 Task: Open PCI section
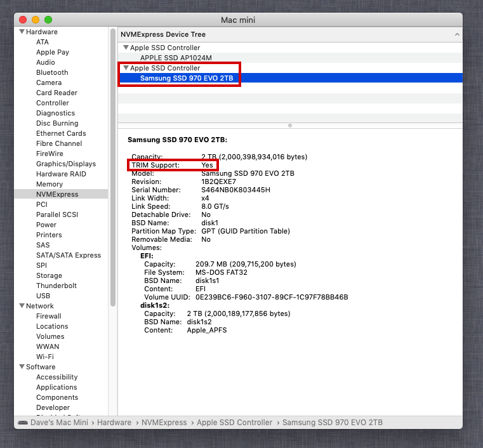coord(42,204)
